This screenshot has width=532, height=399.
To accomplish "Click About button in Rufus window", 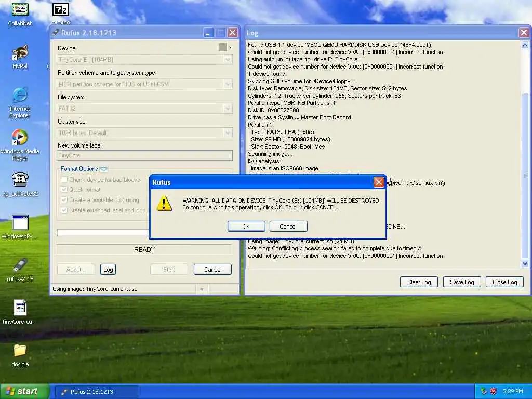I will [76, 270].
